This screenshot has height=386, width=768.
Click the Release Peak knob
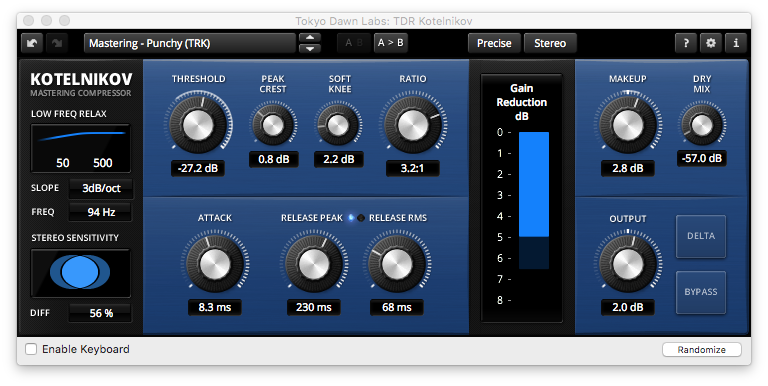pos(314,264)
